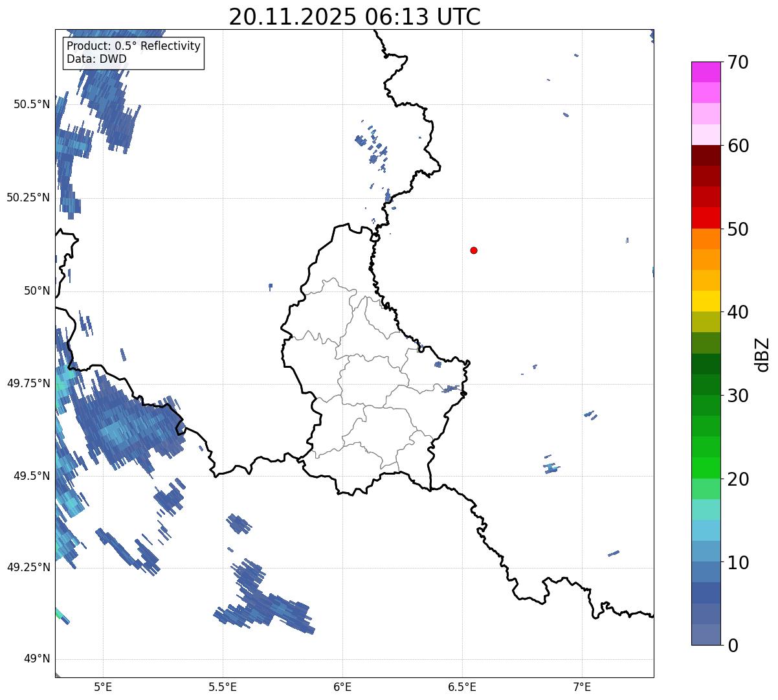Click the colorbar tick label 60
The width and height of the screenshot is (778, 700).
(x=738, y=146)
